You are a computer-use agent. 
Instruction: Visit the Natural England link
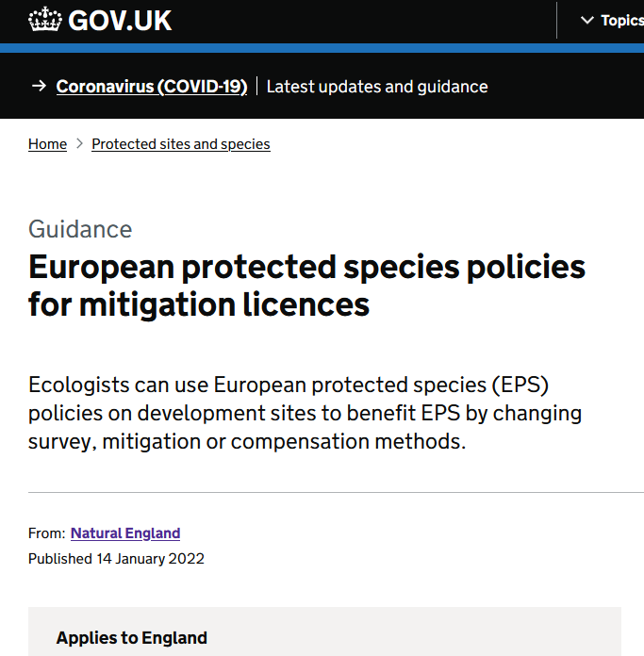pyautogui.click(x=125, y=533)
